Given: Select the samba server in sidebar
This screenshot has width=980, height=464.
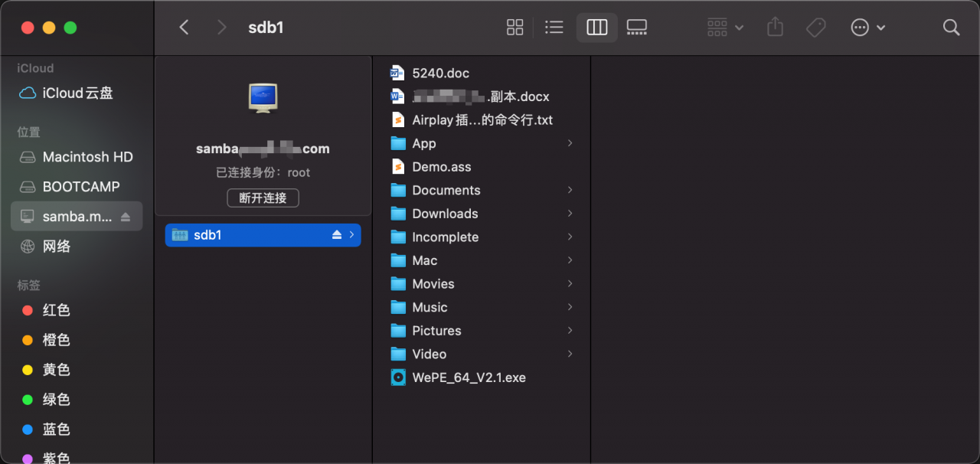Looking at the screenshot, I should click(77, 217).
